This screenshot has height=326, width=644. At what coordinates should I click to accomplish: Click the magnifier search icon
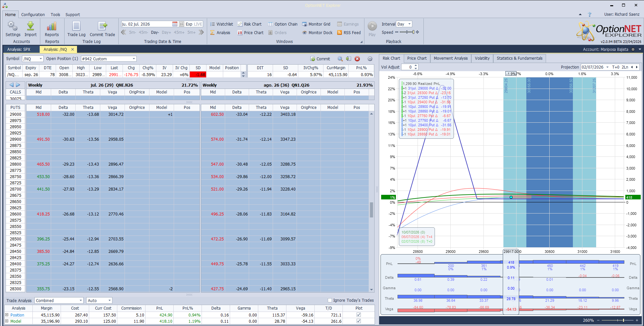(x=340, y=59)
